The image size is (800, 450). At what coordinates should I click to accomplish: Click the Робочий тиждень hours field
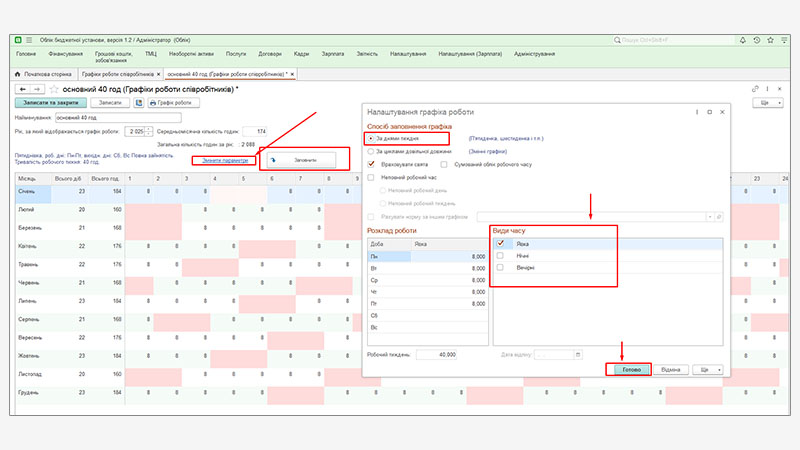pyautogui.click(x=436, y=354)
